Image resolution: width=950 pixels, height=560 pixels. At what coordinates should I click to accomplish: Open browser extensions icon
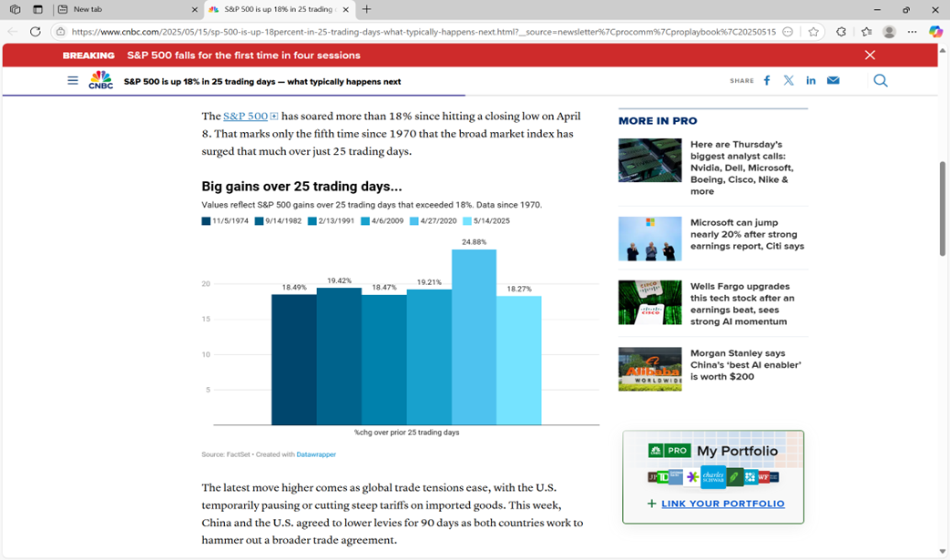click(x=841, y=32)
